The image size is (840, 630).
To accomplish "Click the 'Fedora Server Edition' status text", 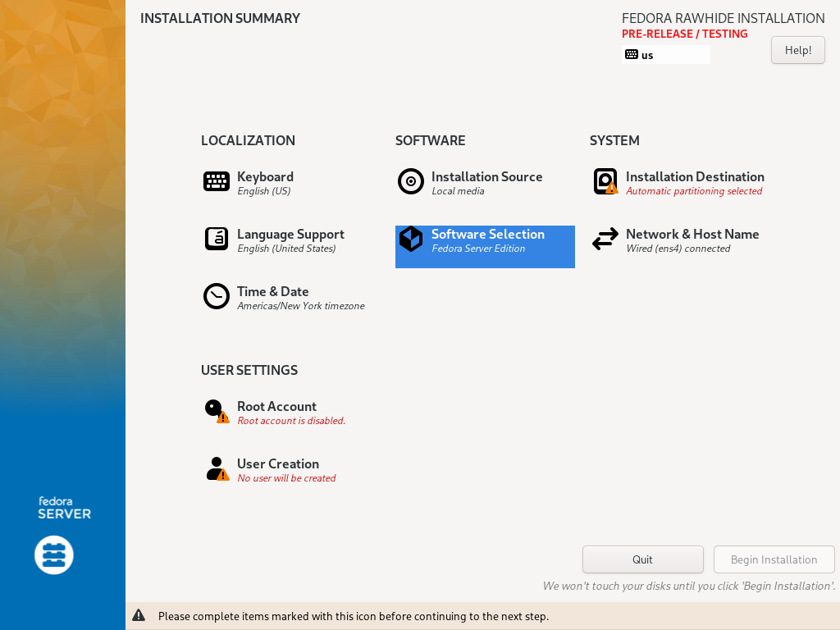I will [x=478, y=249].
